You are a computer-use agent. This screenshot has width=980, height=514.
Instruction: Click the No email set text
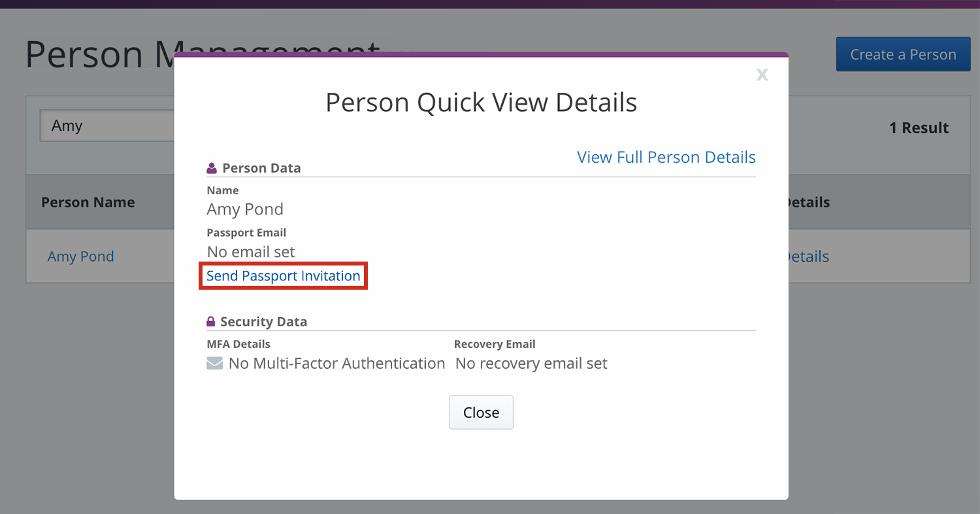click(x=251, y=252)
